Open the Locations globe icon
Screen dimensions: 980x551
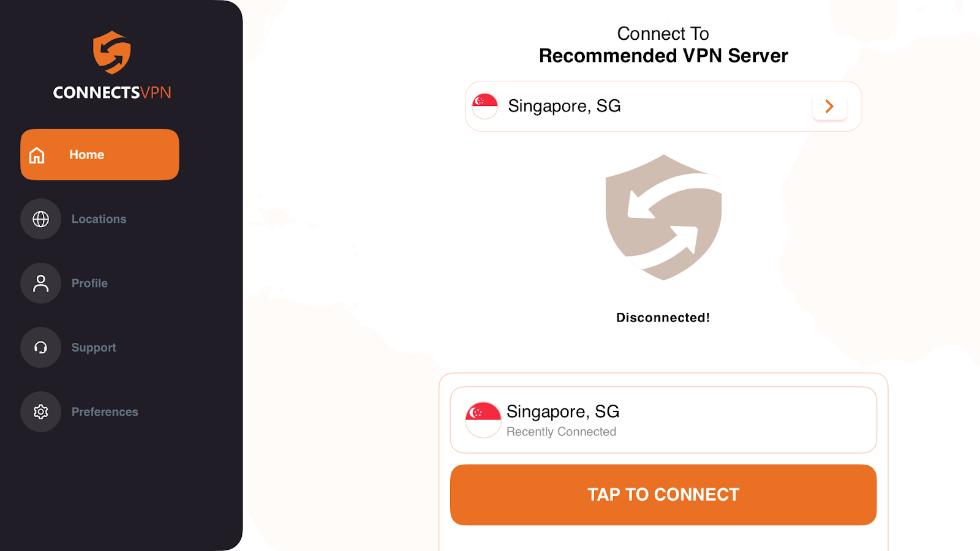click(x=40, y=219)
